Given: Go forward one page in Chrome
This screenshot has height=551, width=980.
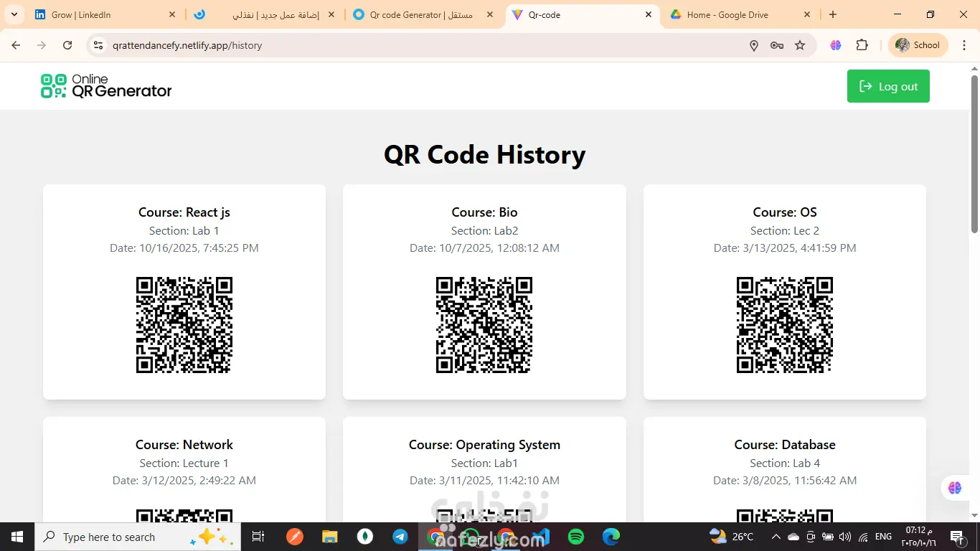Looking at the screenshot, I should pyautogui.click(x=42, y=45).
